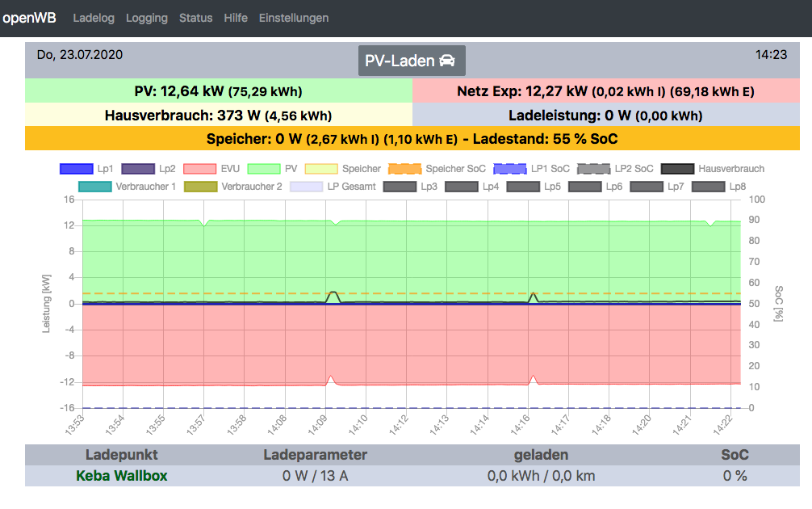The width and height of the screenshot is (812, 509).
Task: Toggle PV series in chart legend
Action: (x=262, y=169)
